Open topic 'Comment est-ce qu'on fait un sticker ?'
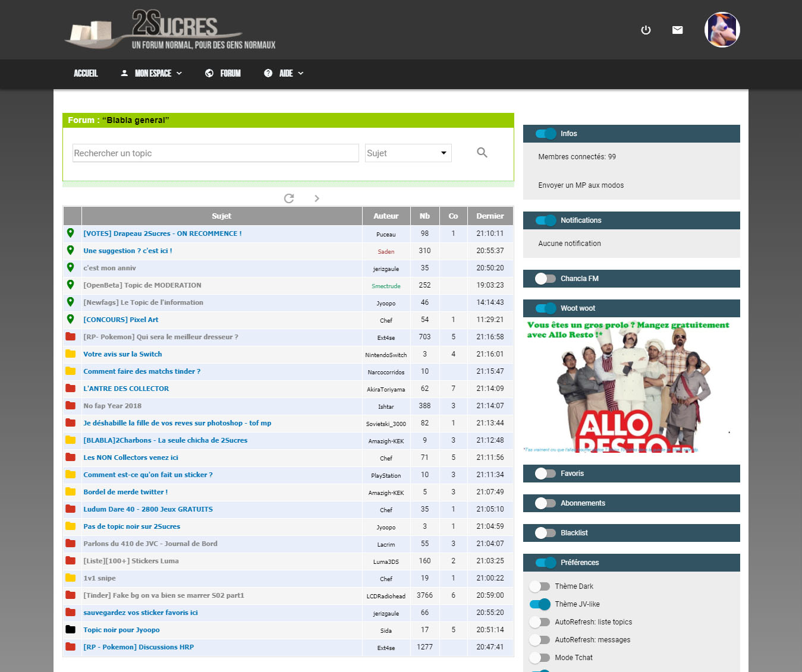This screenshot has height=672, width=802. pyautogui.click(x=148, y=475)
